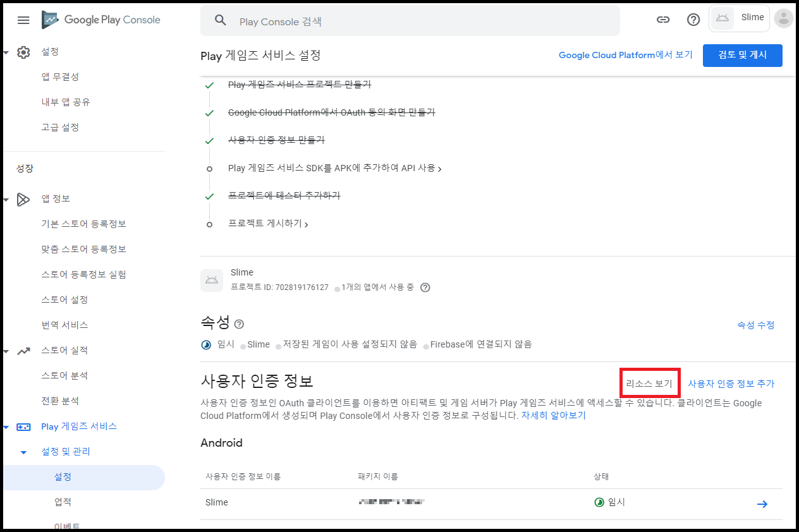Select the highlighted 설정 item under 설정 및 관리
The width and height of the screenshot is (799, 532).
click(x=83, y=477)
